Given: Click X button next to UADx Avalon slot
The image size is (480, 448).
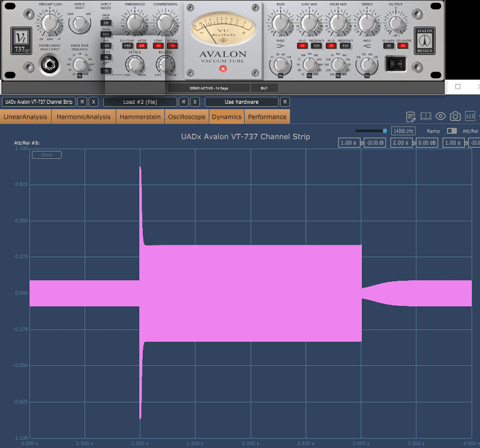Looking at the screenshot, I should click(x=94, y=102).
